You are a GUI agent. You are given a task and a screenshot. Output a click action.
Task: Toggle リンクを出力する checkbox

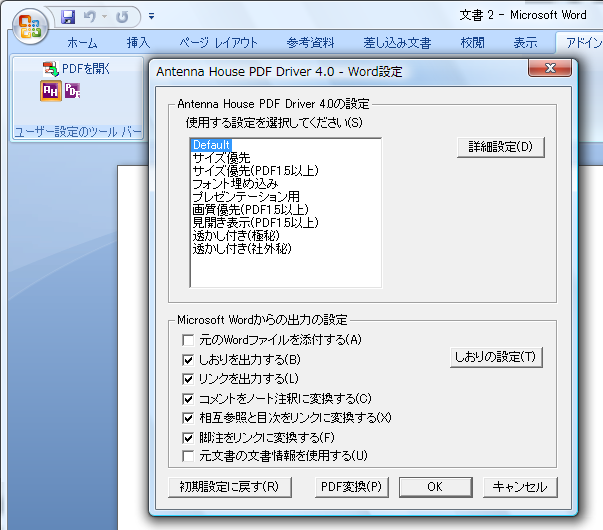coord(188,379)
